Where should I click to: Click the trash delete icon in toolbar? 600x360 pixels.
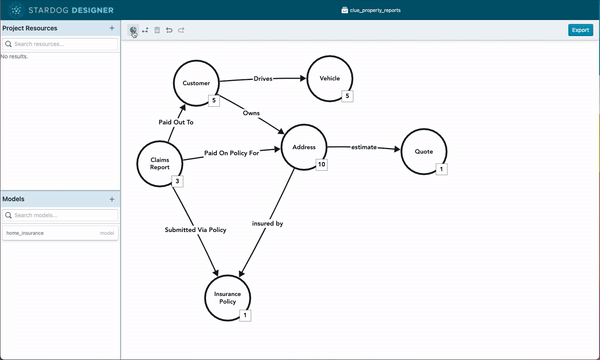pyautogui.click(x=157, y=30)
